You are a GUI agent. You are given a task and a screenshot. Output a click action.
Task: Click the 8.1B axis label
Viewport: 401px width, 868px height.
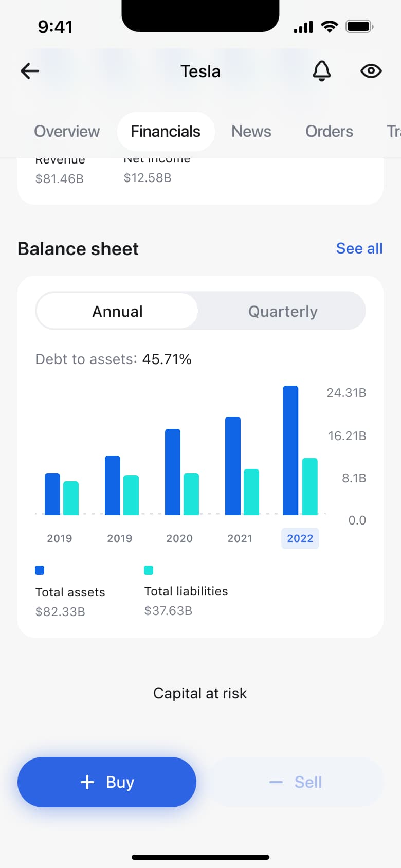pyautogui.click(x=354, y=478)
